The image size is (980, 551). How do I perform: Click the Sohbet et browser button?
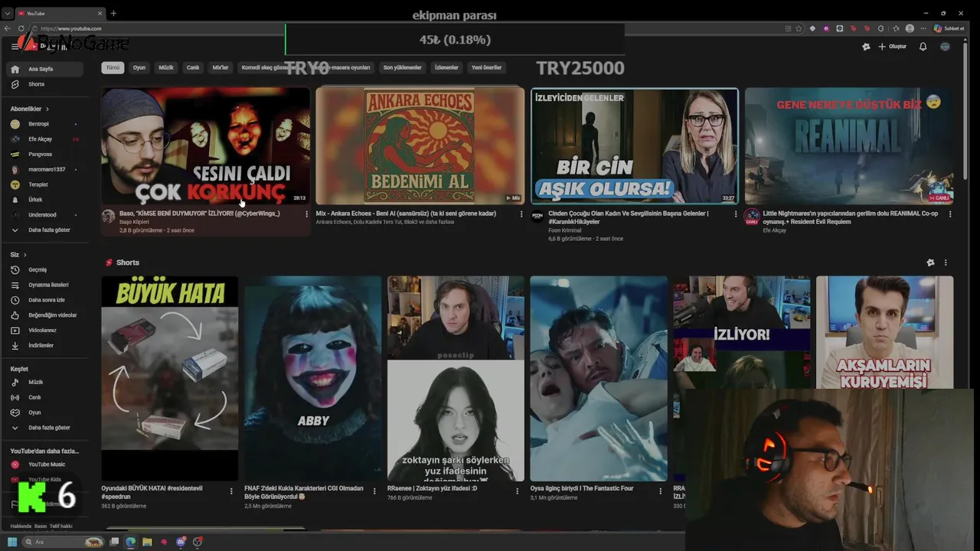click(949, 28)
